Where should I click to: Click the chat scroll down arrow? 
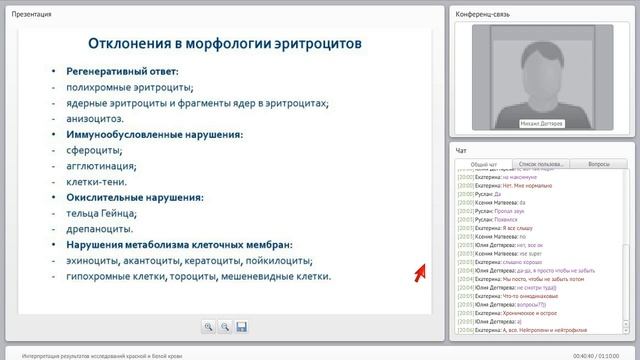(x=626, y=330)
